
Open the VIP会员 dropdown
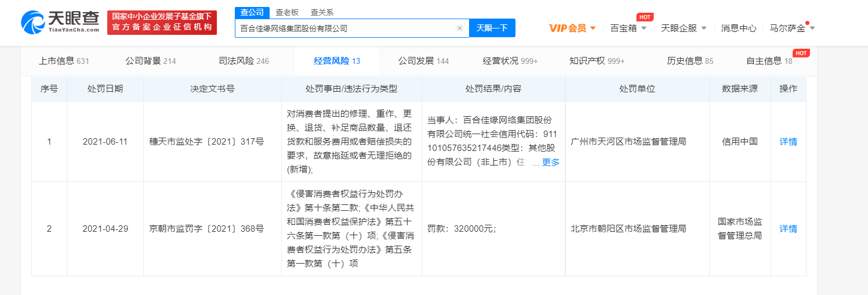click(x=572, y=28)
